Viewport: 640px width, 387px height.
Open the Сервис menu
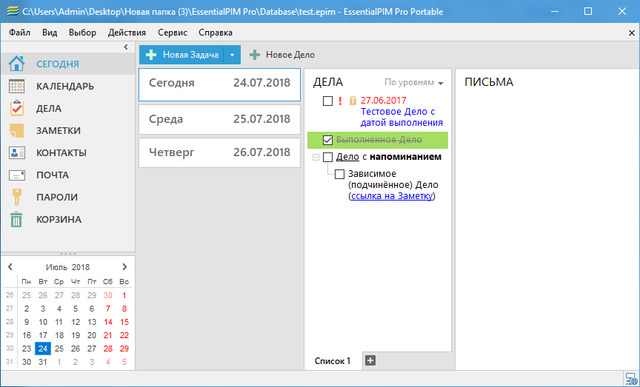(172, 33)
